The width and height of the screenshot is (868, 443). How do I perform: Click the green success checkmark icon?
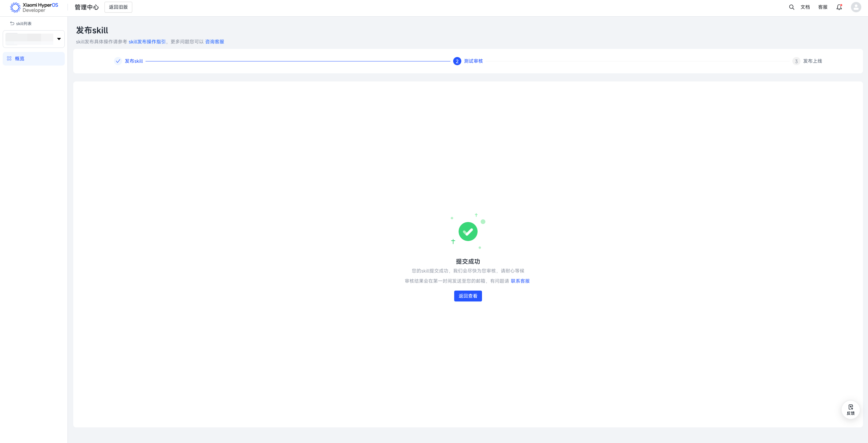[x=468, y=232]
